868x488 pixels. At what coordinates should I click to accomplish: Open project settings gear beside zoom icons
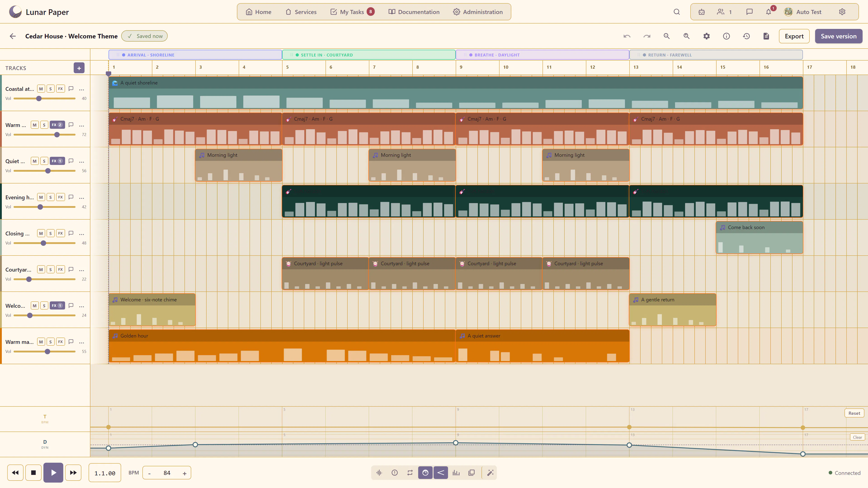coord(707,36)
